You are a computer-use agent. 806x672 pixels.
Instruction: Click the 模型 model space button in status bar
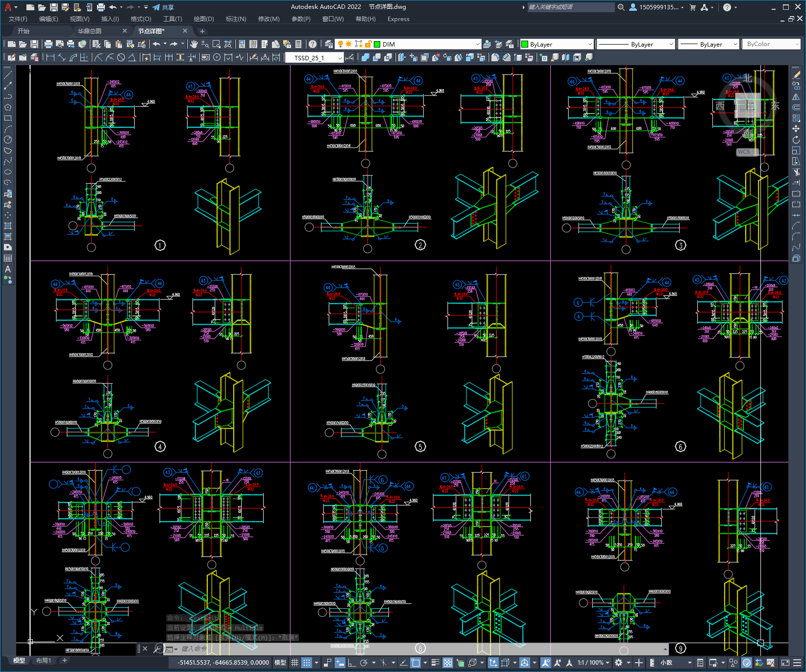point(280,663)
